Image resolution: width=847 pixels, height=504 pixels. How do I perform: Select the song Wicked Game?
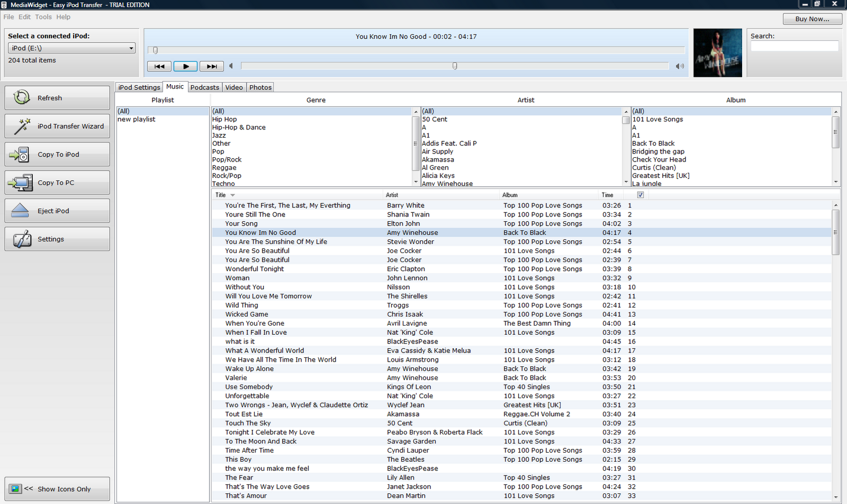pyautogui.click(x=247, y=314)
